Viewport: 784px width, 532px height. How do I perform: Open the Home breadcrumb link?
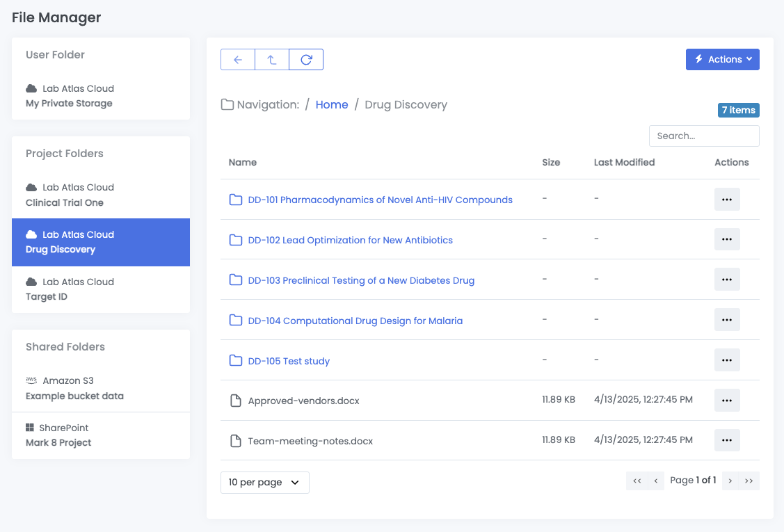[x=332, y=104]
